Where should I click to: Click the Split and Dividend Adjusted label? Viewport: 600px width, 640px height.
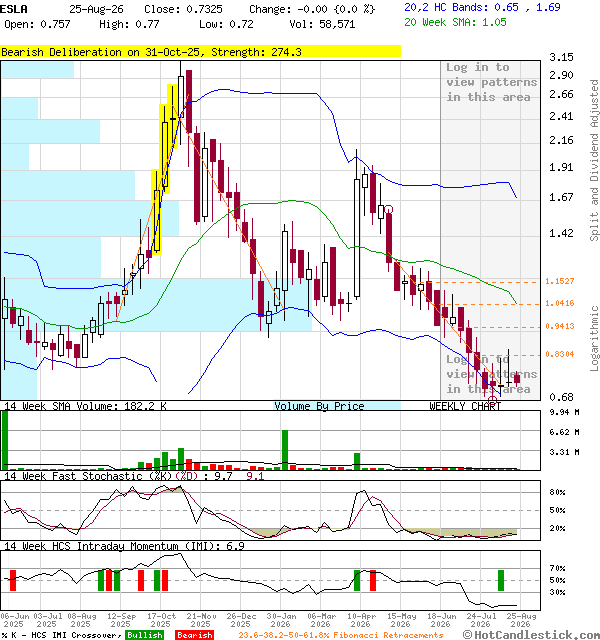(x=594, y=160)
